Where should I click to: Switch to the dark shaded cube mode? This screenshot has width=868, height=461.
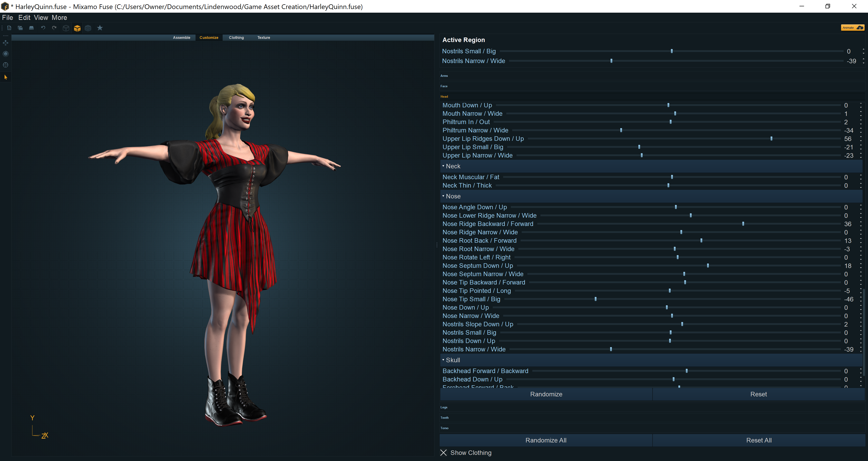point(88,28)
